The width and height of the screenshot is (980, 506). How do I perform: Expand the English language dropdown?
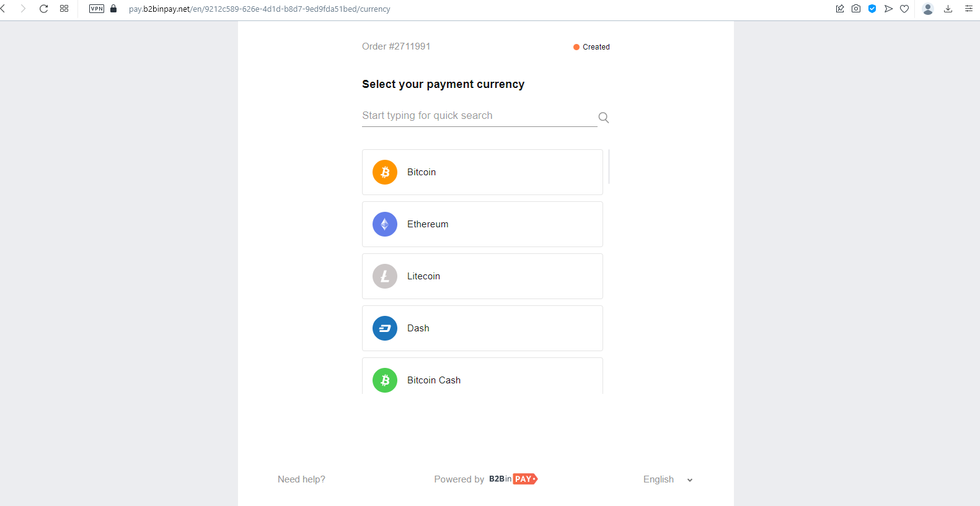(x=668, y=479)
